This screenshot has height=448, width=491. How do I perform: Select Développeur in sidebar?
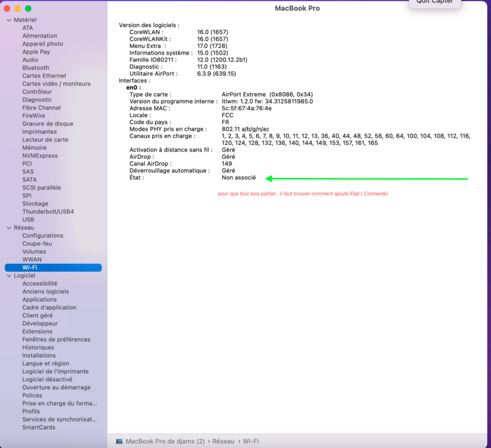pos(40,323)
